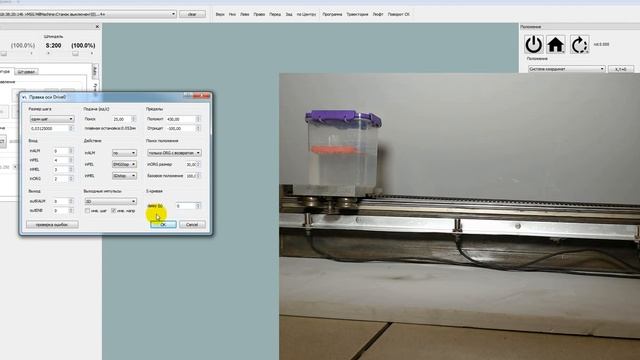The image size is (640, 360).
Task: Select the 'Низ' view toolbar item
Action: (232, 14)
